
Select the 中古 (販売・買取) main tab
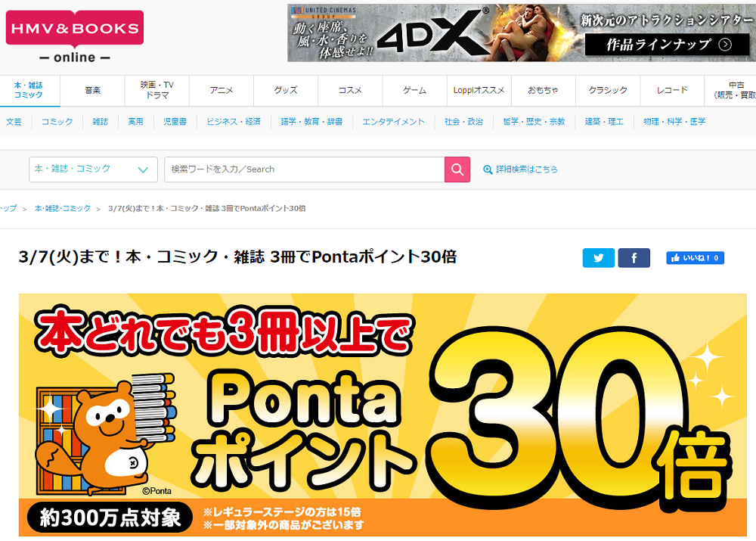tap(730, 90)
